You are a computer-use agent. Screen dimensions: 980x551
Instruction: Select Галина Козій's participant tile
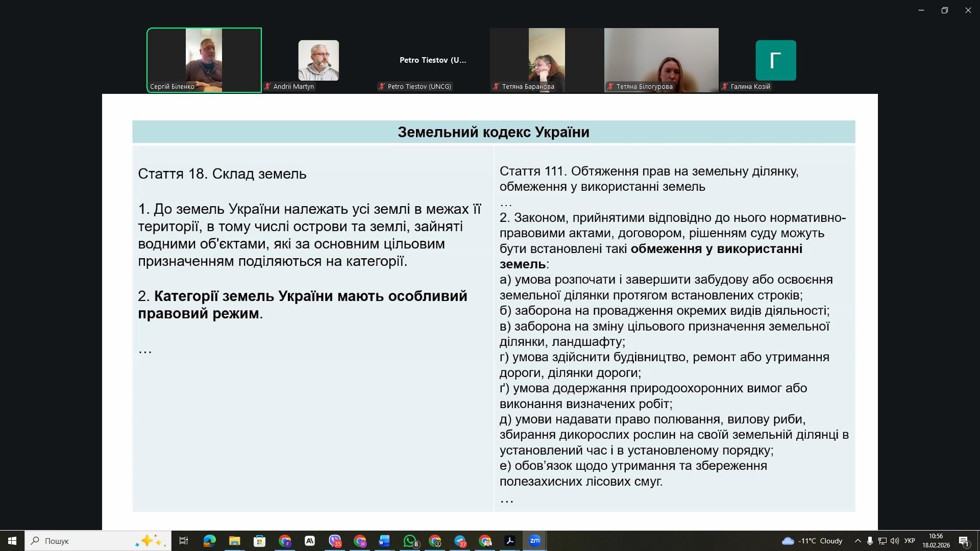(x=775, y=60)
